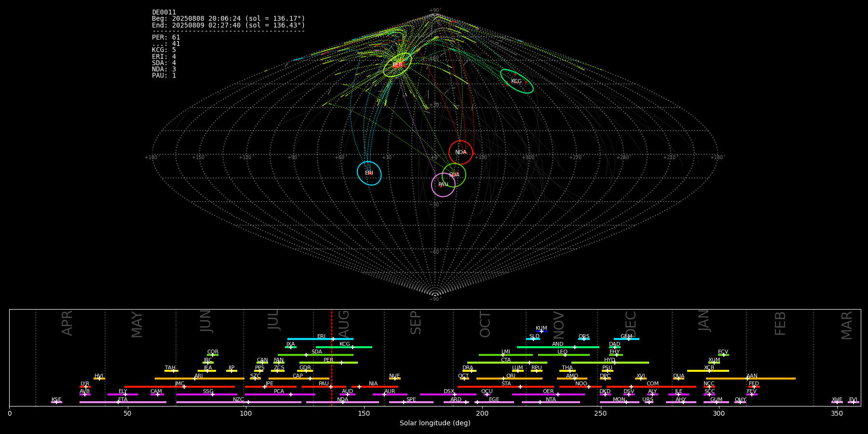Viewport: 868px width, 434px height.
Task: Click the +90 north pole label on sky map
Action: coord(435,11)
